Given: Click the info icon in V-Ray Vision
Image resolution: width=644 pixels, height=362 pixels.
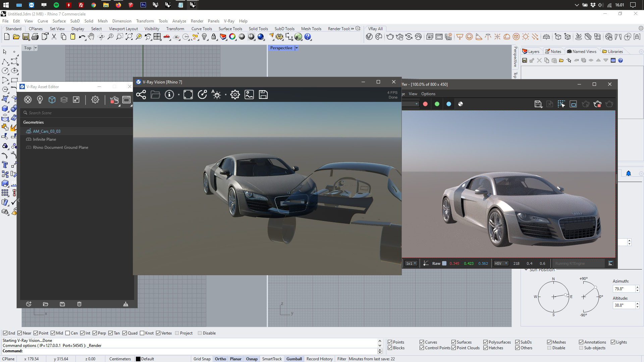Looking at the screenshot, I should click(169, 95).
